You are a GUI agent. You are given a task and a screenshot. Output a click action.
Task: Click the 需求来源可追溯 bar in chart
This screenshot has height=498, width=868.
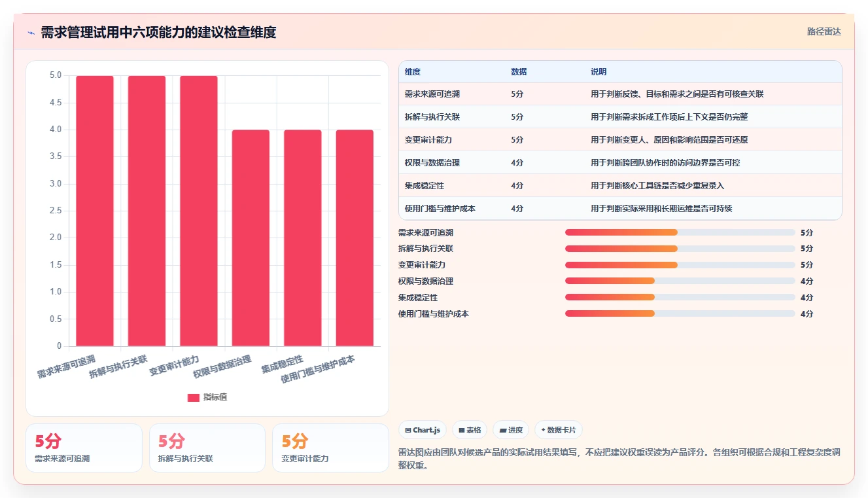pos(95,211)
